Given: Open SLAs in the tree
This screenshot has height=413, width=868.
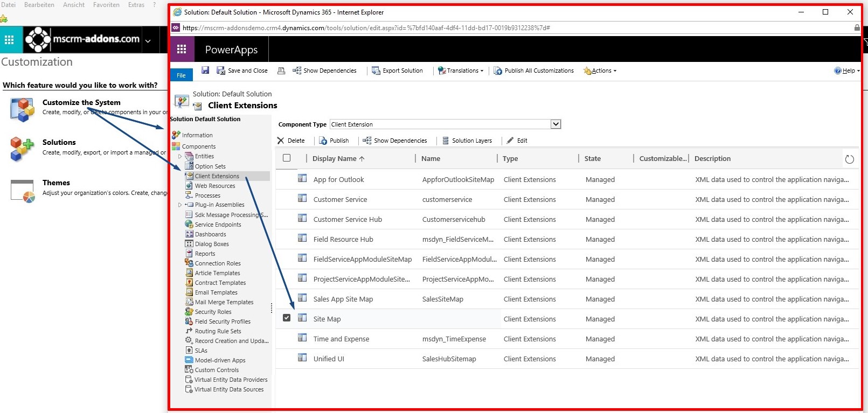Looking at the screenshot, I should point(201,351).
